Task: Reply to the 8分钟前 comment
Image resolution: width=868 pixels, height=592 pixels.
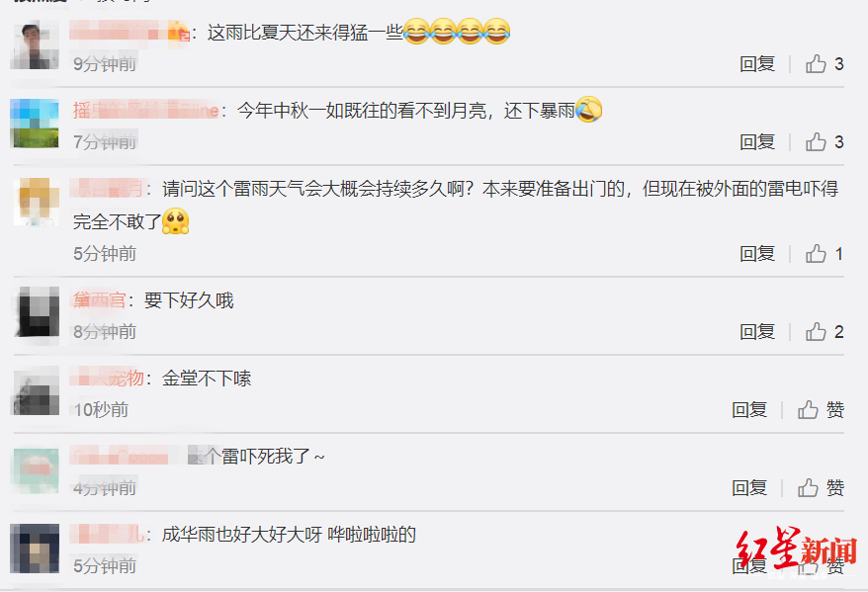Action: 757,332
